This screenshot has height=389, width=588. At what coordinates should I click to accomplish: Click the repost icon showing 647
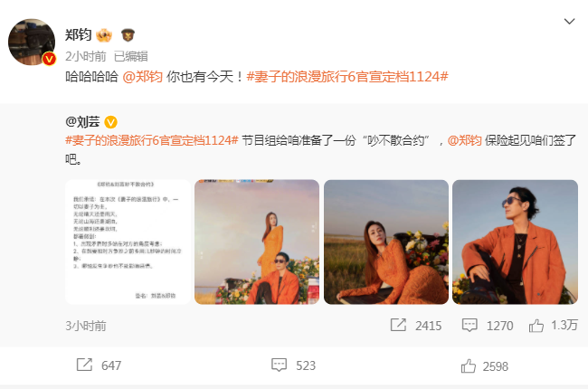pos(84,365)
